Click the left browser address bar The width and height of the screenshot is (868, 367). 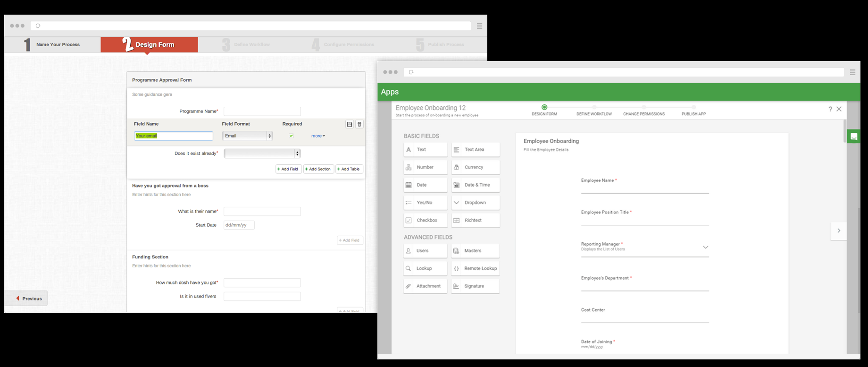coord(251,26)
